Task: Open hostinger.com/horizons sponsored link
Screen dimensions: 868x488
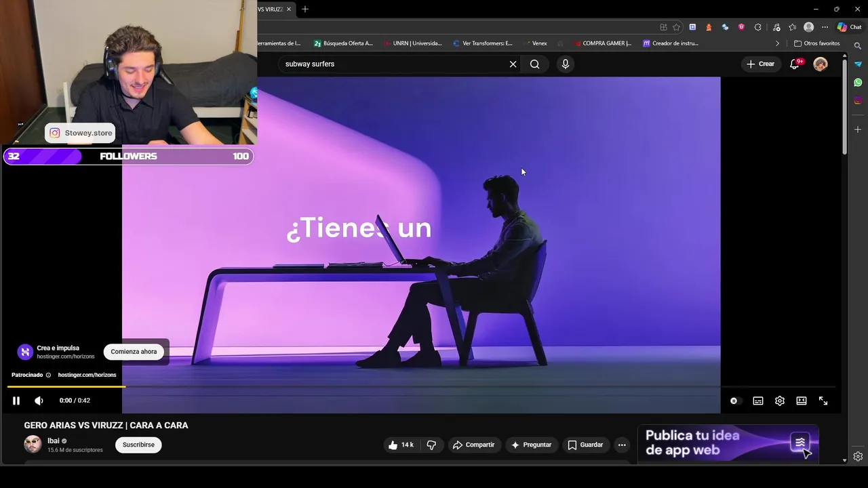Action: [x=87, y=375]
